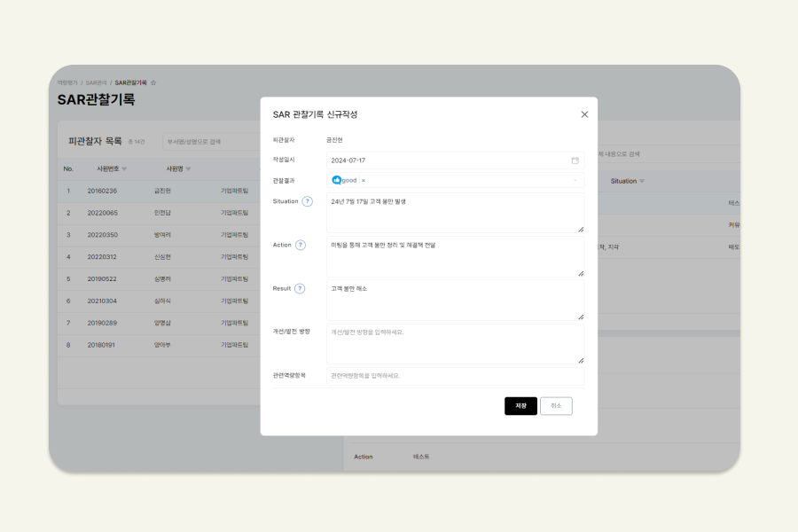Click the help icon next to Action

[x=301, y=245]
